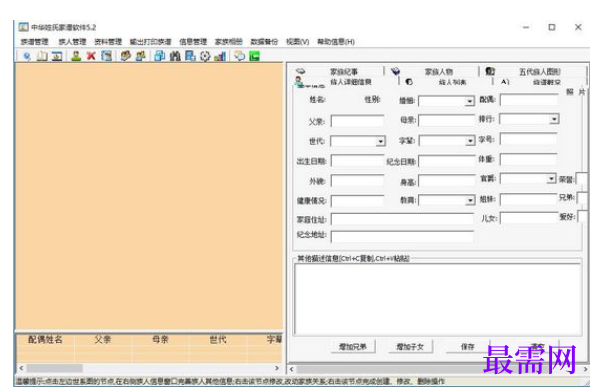The width and height of the screenshot is (595, 391).
Task: Open the 族谱管理 menu
Action: (x=35, y=42)
